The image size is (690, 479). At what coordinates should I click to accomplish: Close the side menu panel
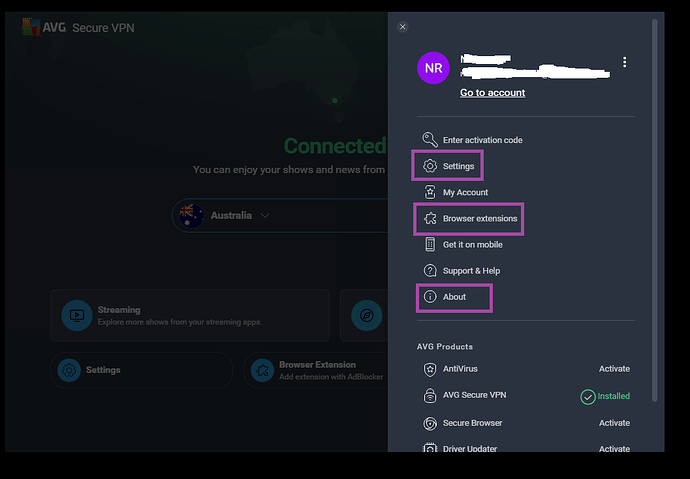pyautogui.click(x=403, y=27)
